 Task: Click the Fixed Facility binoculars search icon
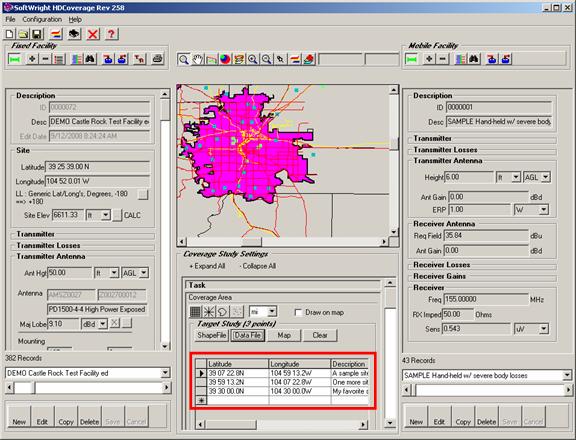[x=90, y=59]
